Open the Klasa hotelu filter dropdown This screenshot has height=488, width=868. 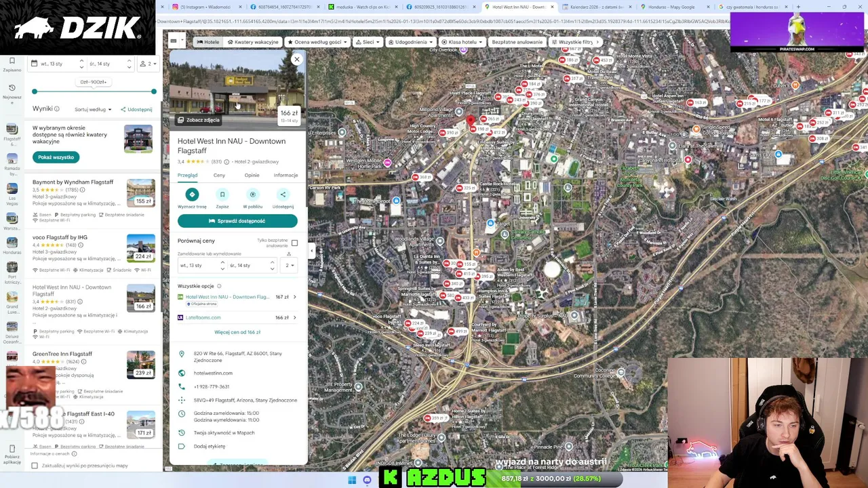[462, 42]
